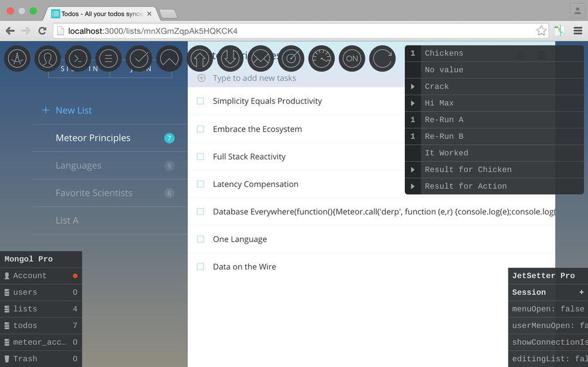Open the new browser tab button
Screen dimensions: 588x367
click(168, 14)
